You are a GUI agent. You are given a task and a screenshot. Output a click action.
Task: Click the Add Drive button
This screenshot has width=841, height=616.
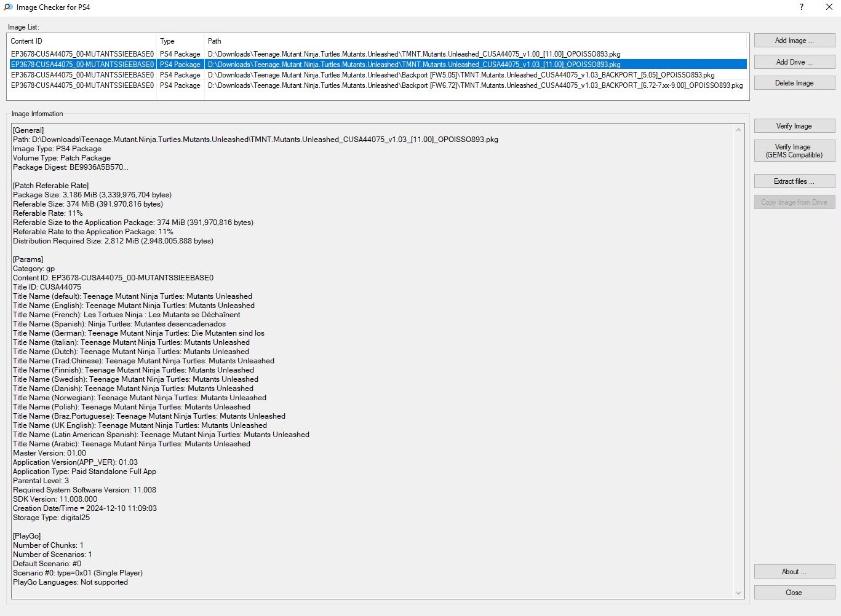794,62
